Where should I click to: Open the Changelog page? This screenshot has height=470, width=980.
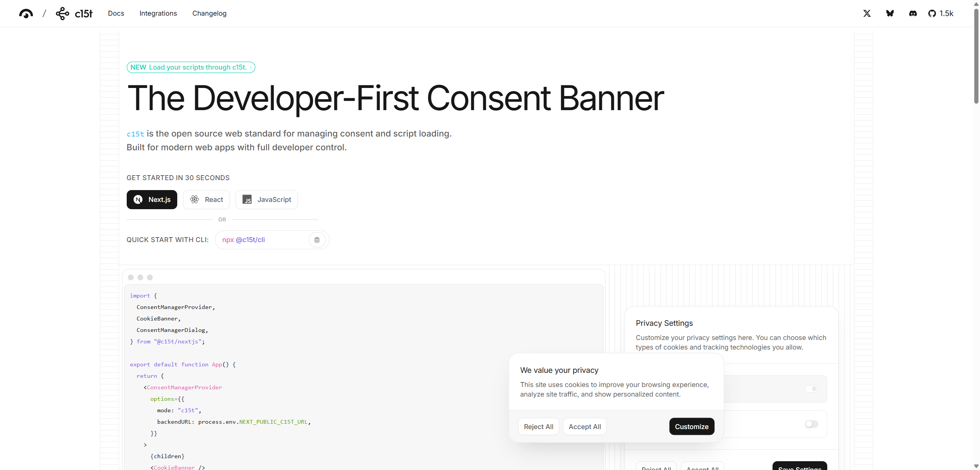pyautogui.click(x=209, y=13)
